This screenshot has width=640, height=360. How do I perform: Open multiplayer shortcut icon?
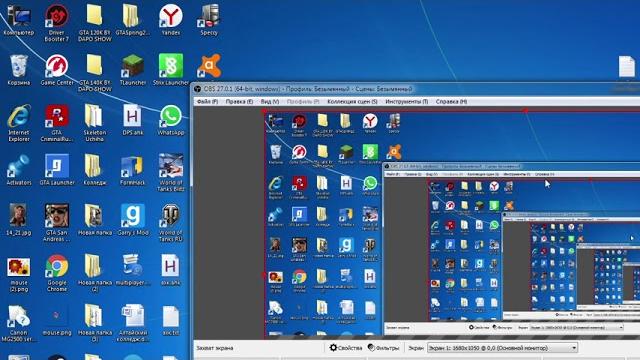132,270
